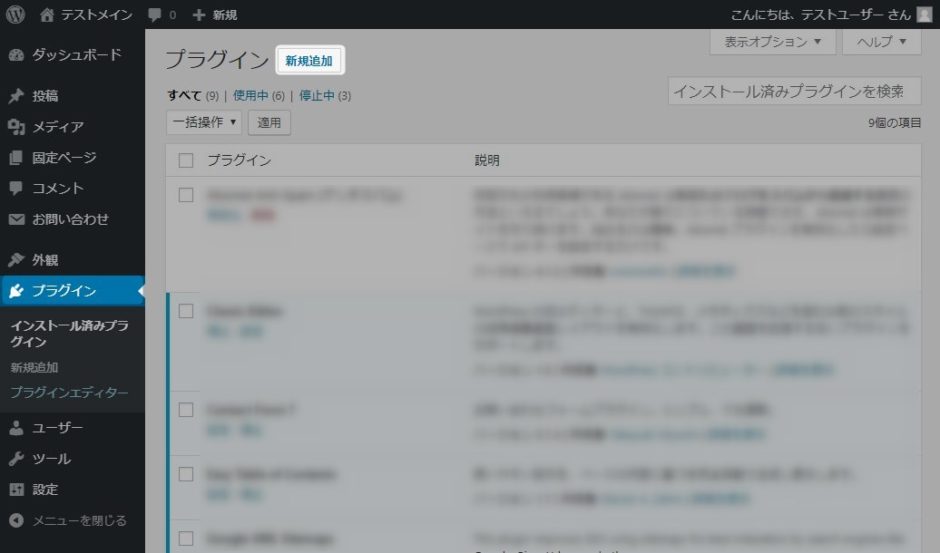Select the Classic Editor row checkbox
This screenshot has width=940, height=553.
185,311
